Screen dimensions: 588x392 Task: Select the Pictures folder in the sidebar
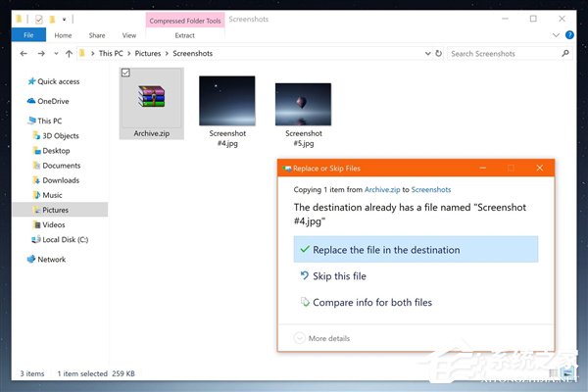pyautogui.click(x=60, y=210)
